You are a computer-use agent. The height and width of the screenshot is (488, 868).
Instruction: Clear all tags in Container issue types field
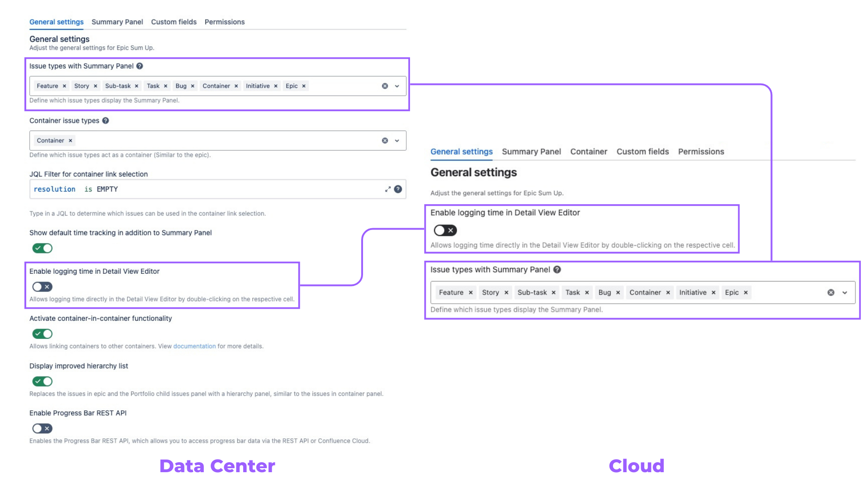coord(385,141)
